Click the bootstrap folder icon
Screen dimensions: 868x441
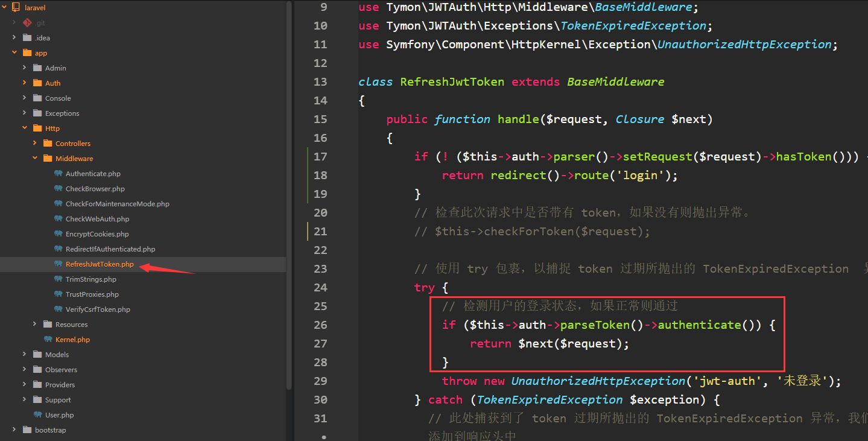(27, 430)
